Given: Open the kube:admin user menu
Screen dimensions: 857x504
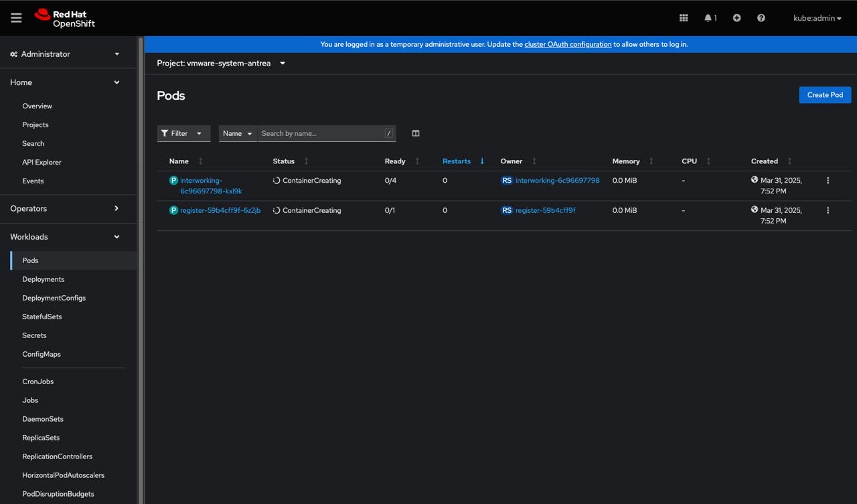Looking at the screenshot, I should pyautogui.click(x=817, y=18).
